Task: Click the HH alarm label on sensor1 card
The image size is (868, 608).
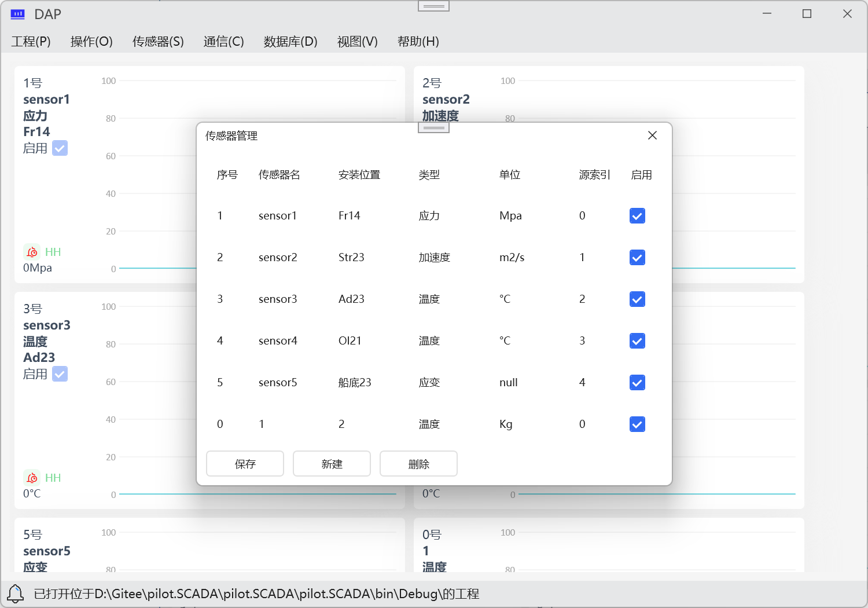Action: coord(53,252)
